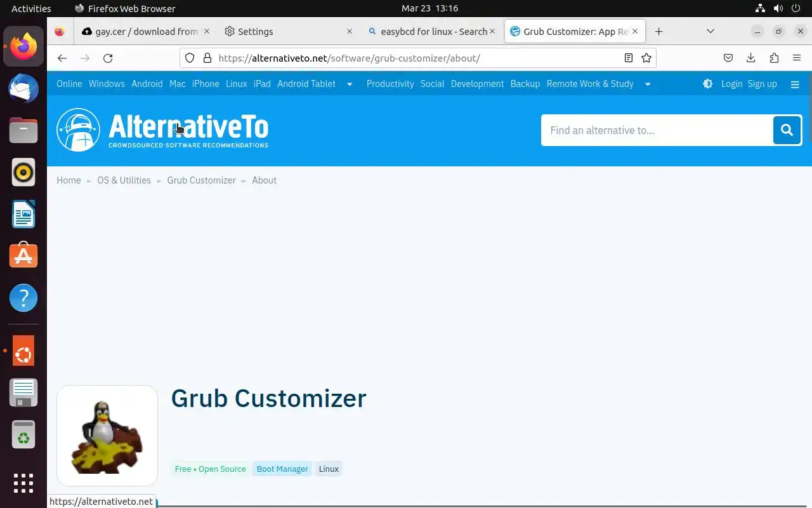Open Files manager from dock
812x508 pixels.
23,130
